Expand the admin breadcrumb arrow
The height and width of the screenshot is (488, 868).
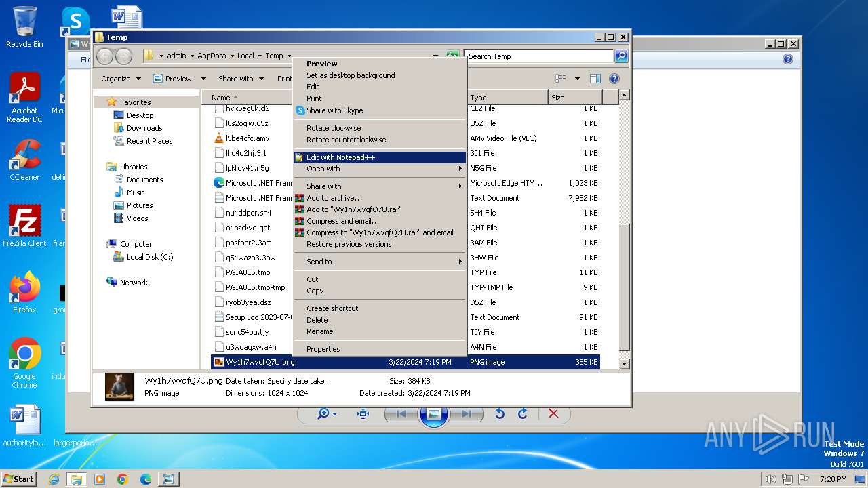192,56
